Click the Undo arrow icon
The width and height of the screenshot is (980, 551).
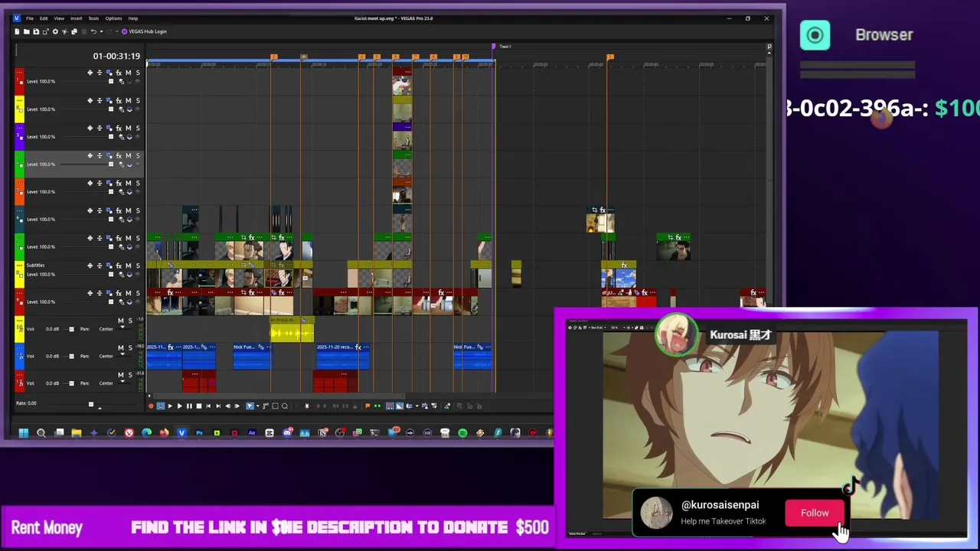tap(93, 31)
